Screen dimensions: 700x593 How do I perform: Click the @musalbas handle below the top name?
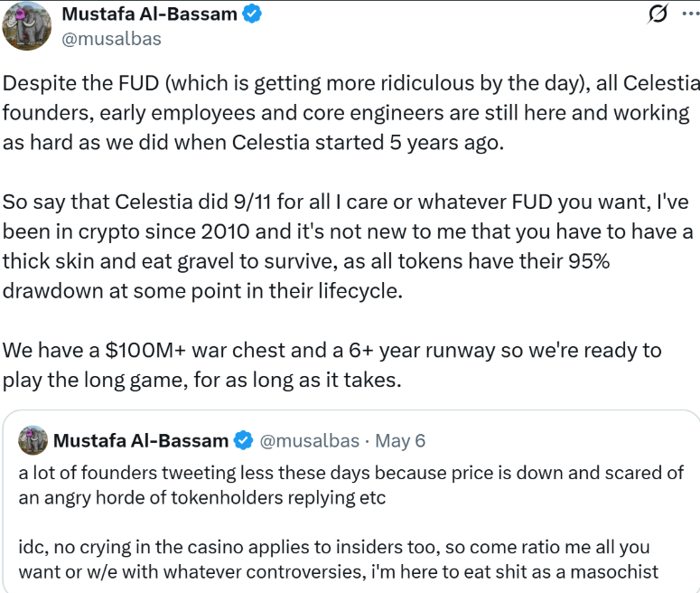click(110, 38)
